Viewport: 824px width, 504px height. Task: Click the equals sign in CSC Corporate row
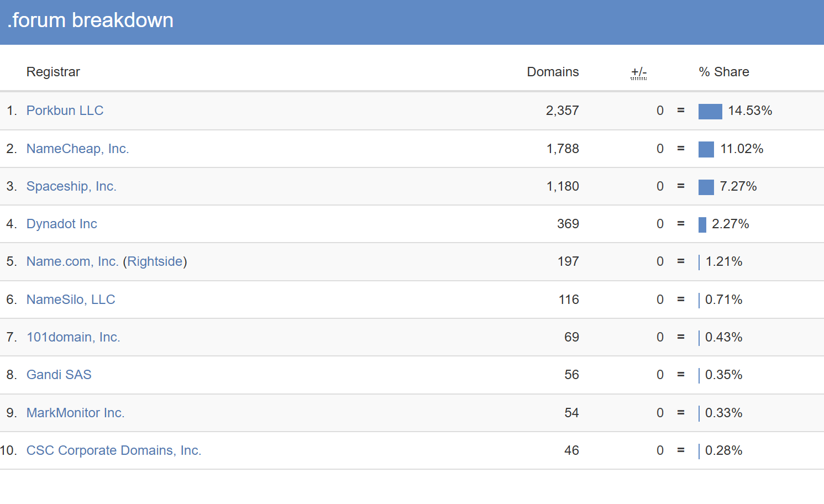(681, 450)
